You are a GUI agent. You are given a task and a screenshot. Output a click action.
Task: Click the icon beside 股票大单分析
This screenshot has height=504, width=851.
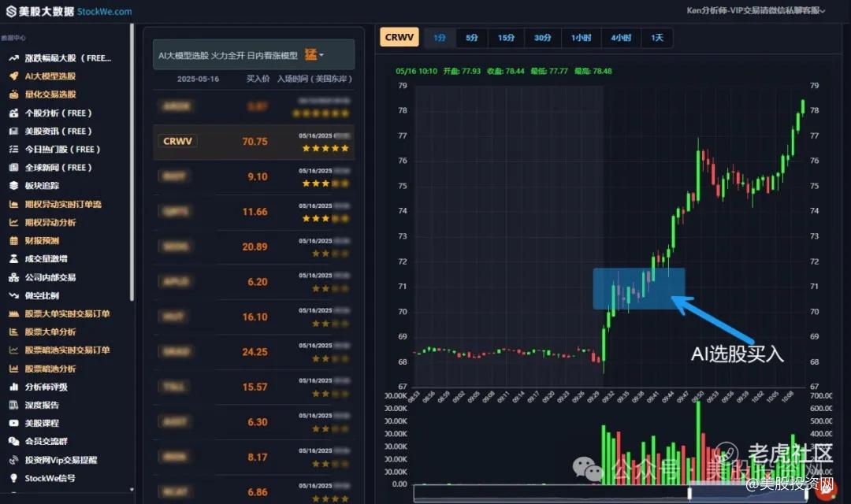(13, 332)
